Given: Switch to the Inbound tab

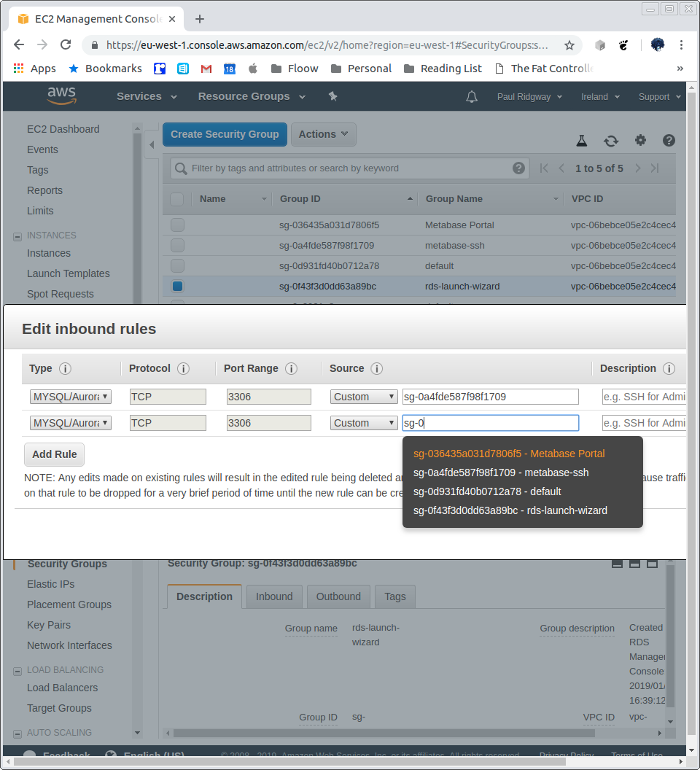Looking at the screenshot, I should tap(274, 596).
